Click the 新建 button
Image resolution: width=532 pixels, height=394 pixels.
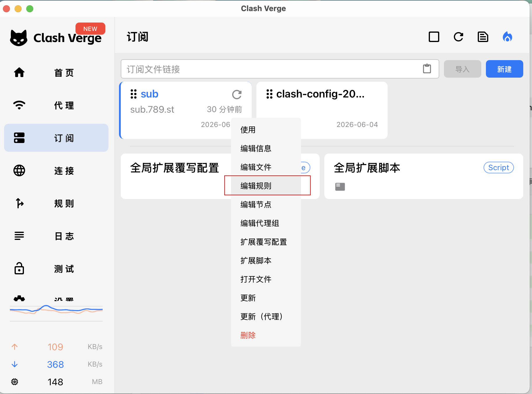504,69
